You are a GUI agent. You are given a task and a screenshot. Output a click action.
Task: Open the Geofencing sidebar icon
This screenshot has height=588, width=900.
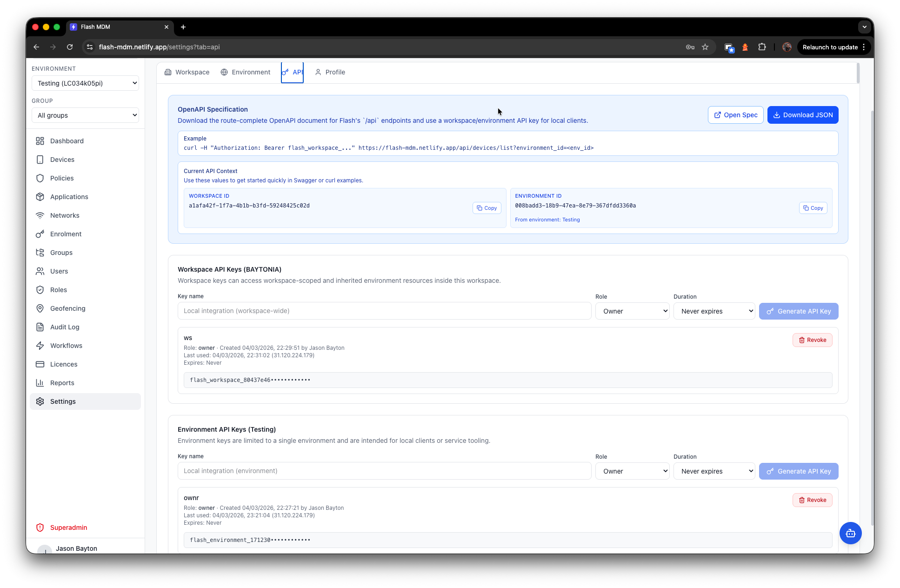[40, 308]
